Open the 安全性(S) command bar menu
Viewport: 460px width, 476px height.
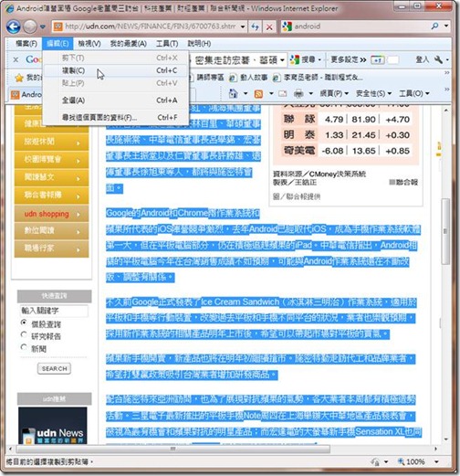pyautogui.click(x=373, y=93)
